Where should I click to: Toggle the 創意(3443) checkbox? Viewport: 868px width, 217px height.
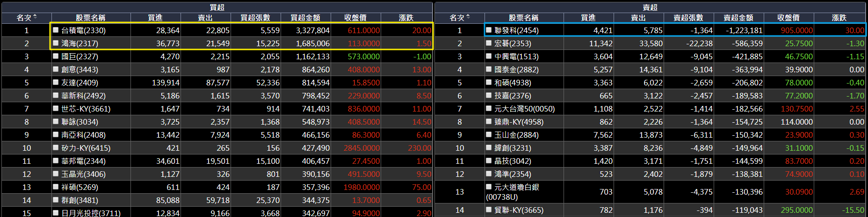(x=56, y=69)
